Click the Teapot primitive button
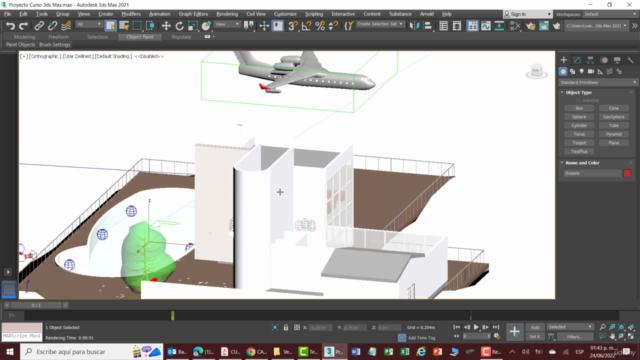Image resolution: width=640 pixels, height=360 pixels. [x=579, y=143]
